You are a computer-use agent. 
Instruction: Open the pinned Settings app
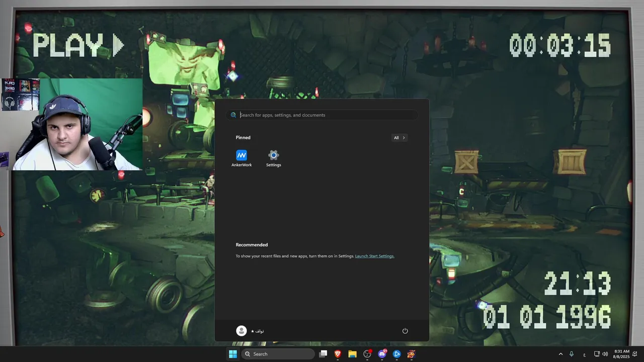coord(273,158)
